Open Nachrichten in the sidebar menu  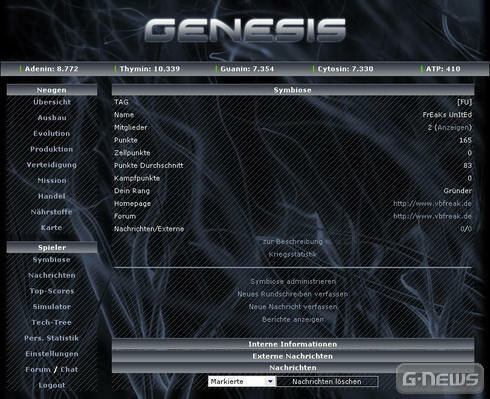(52, 275)
